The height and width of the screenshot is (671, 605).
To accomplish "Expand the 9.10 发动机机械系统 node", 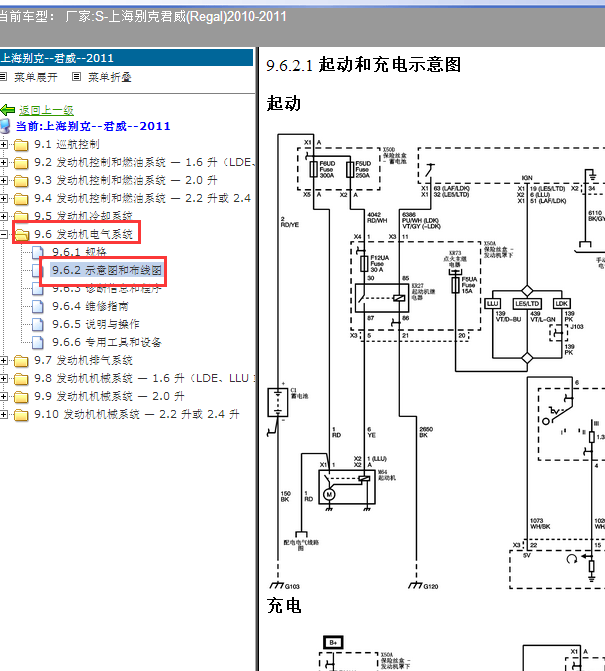I will click(3, 414).
